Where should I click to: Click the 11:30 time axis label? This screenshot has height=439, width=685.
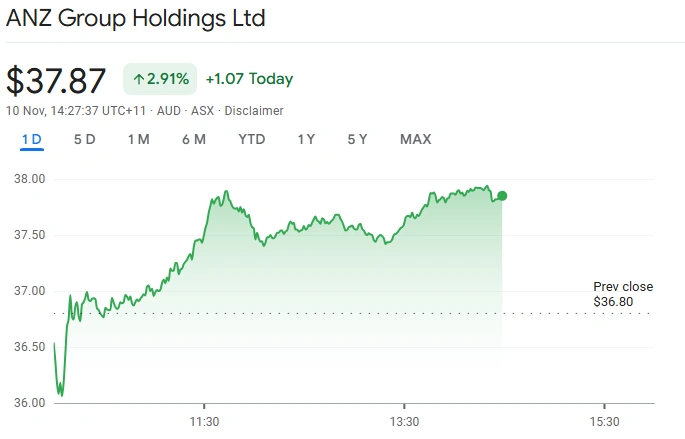[204, 421]
